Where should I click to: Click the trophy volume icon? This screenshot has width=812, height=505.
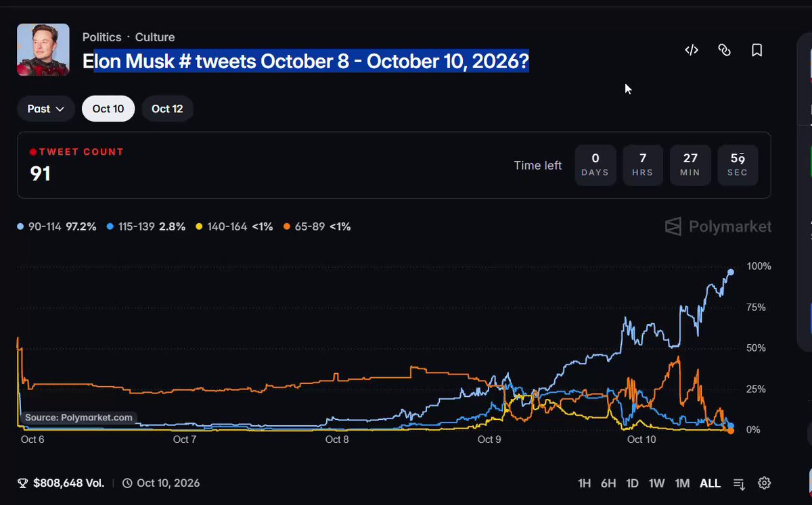click(x=22, y=483)
